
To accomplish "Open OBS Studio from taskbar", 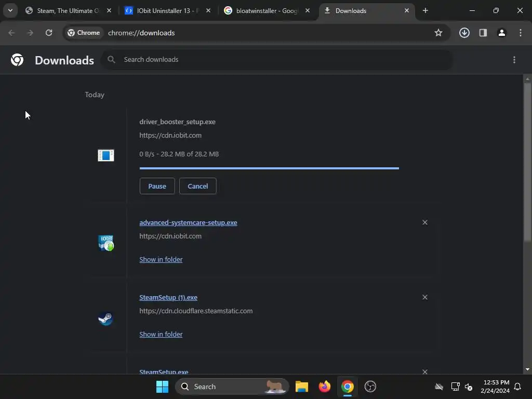I will click(x=370, y=387).
